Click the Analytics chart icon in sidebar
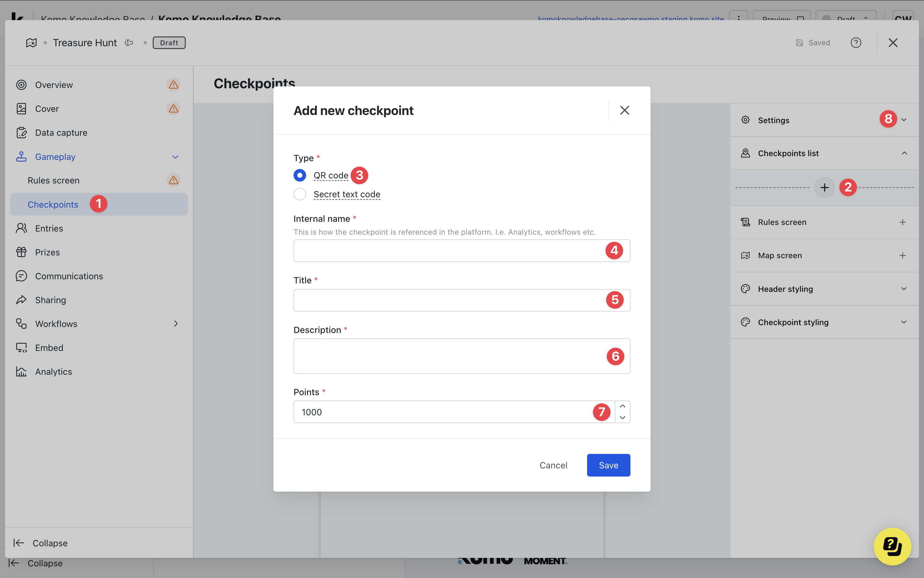 [x=21, y=372]
